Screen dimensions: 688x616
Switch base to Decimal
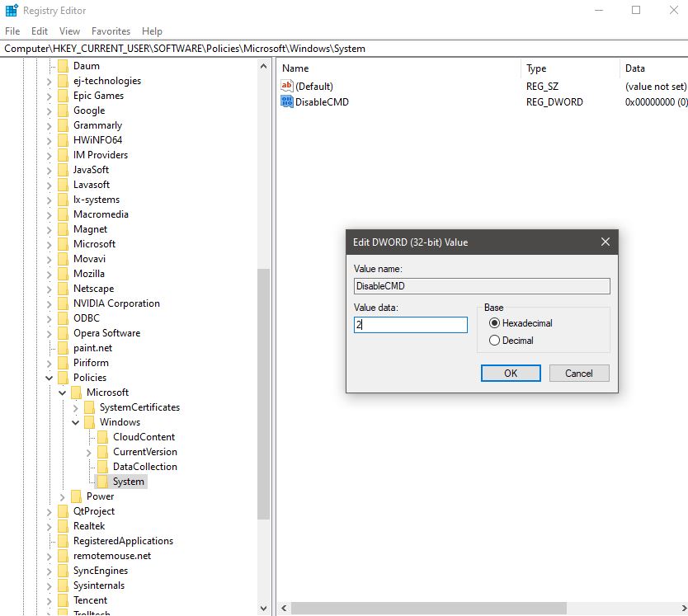[494, 341]
